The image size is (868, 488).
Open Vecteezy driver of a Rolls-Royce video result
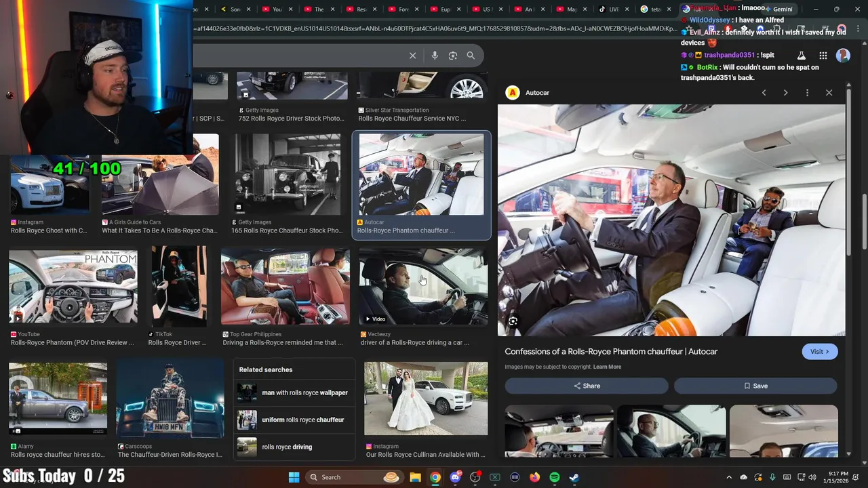click(x=423, y=286)
